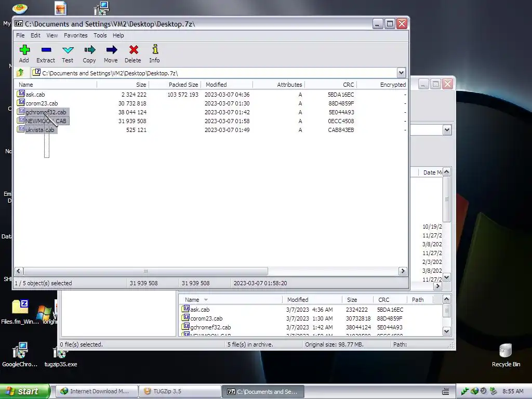Select GoogleChrome installer desktop icon
532x399 pixels.
pos(20,355)
